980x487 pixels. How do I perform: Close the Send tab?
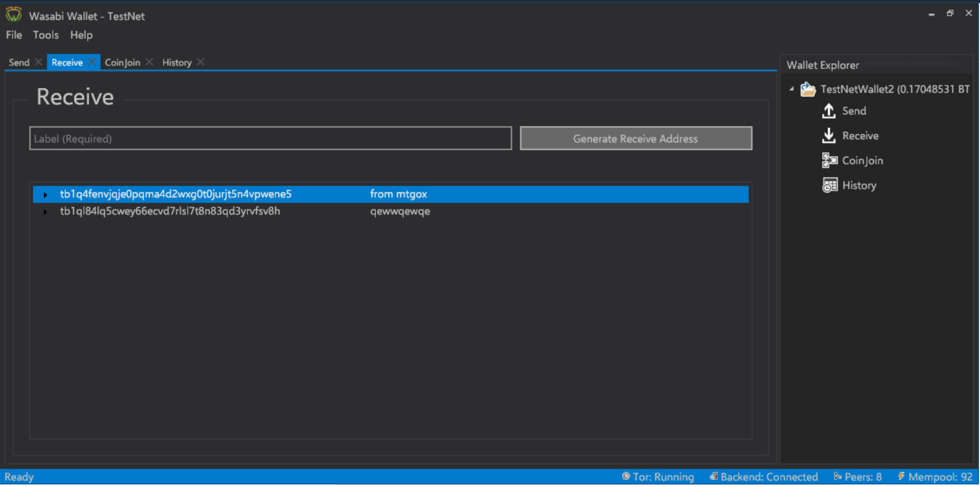[x=38, y=62]
